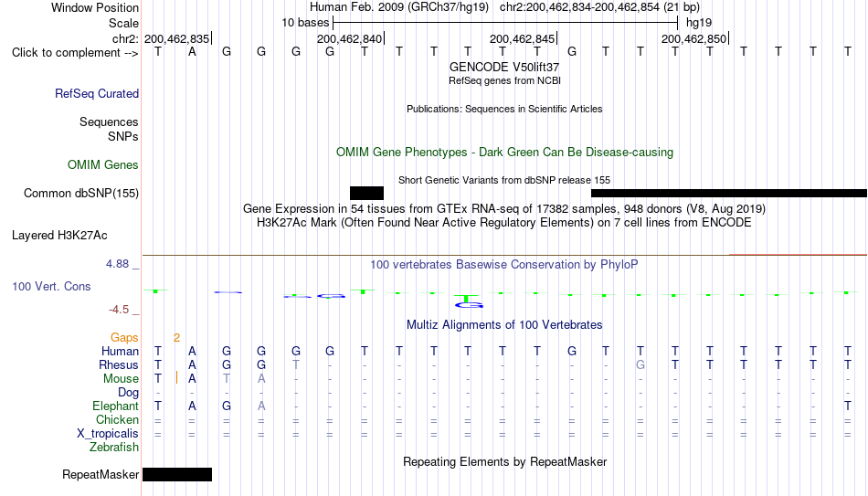Screen dimensions: 868x496
Task: Click coordinate label '200,462,850'
Action: coord(693,38)
